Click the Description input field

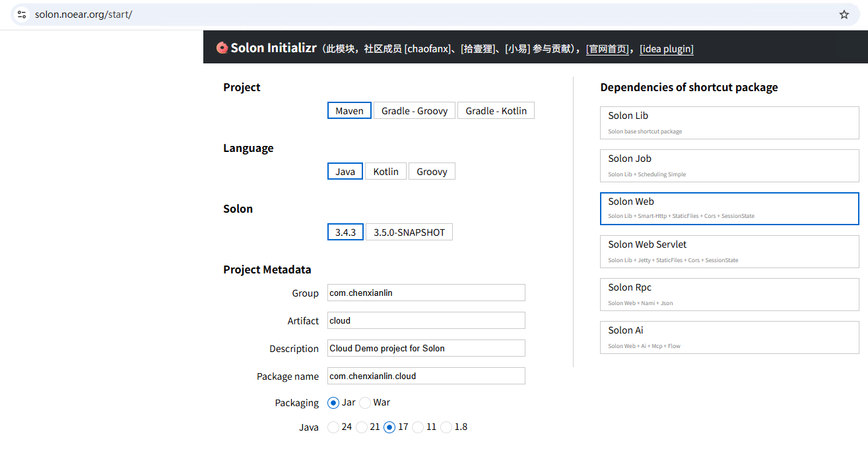tap(426, 348)
